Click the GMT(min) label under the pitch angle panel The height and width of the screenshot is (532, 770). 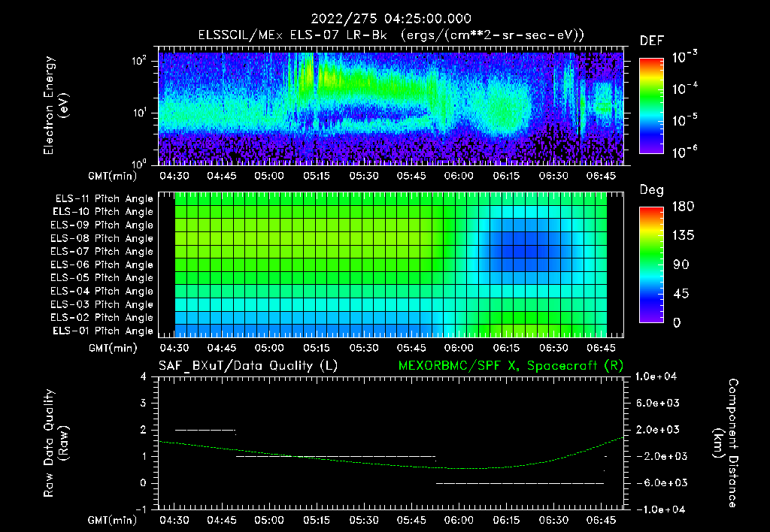[x=113, y=349]
